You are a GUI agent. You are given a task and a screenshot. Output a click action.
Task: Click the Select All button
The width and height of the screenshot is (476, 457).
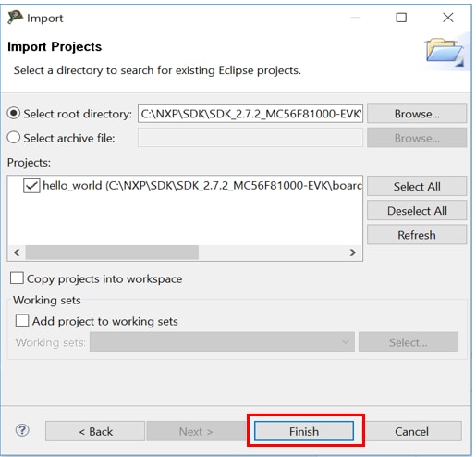pyautogui.click(x=417, y=186)
